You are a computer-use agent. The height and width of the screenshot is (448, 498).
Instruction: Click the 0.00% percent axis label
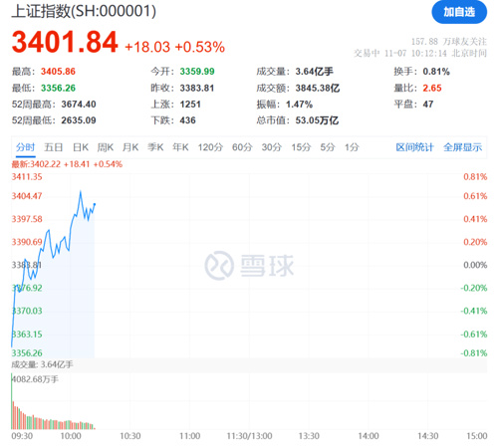tap(475, 265)
